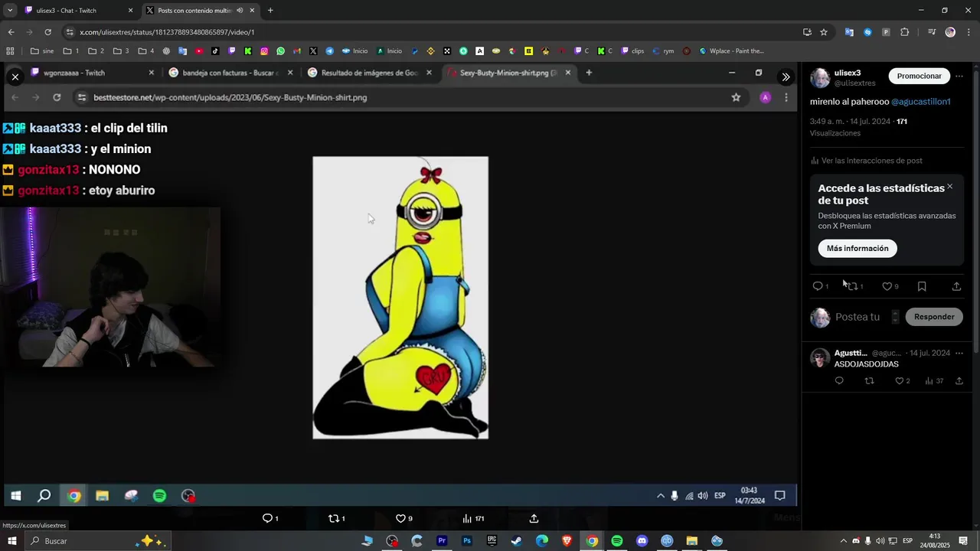Select 'Posts con contenido multim...' tab
This screenshot has width=980, height=551.
click(x=200, y=11)
